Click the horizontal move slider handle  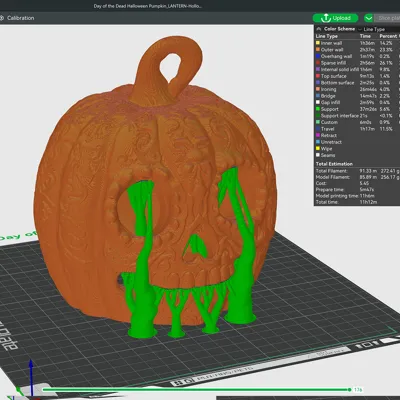[349, 389]
